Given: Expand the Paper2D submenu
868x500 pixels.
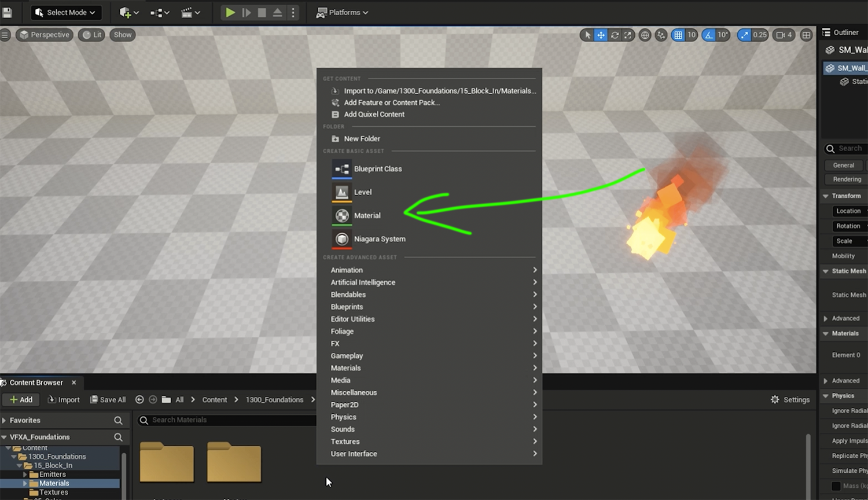Looking at the screenshot, I should point(429,405).
